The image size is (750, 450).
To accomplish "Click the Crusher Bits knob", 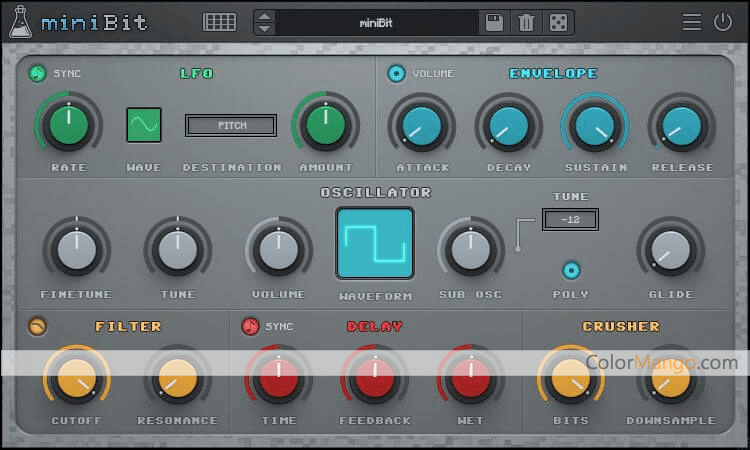I will 571,378.
